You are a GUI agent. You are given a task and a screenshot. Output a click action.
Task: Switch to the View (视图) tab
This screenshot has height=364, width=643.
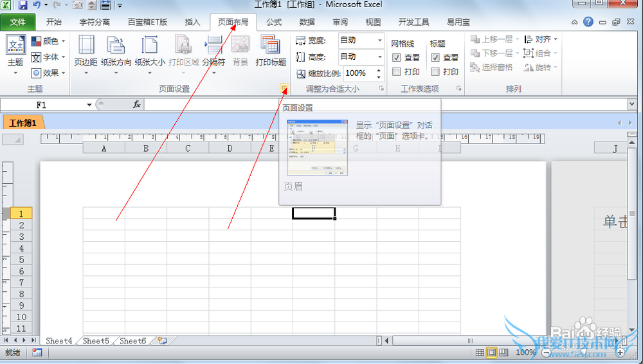tap(373, 22)
